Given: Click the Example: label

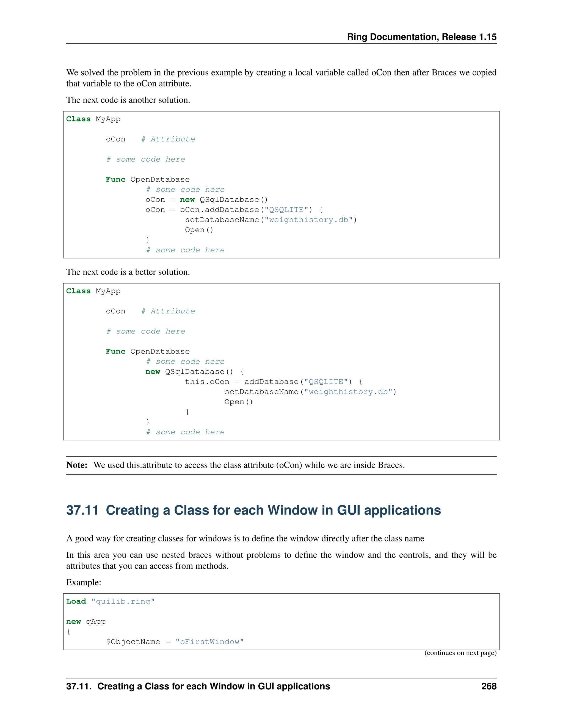Looking at the screenshot, I should click(83, 582).
